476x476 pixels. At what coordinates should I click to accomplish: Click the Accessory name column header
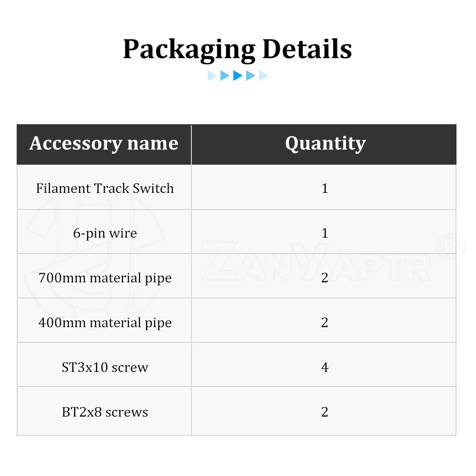pyautogui.click(x=104, y=144)
